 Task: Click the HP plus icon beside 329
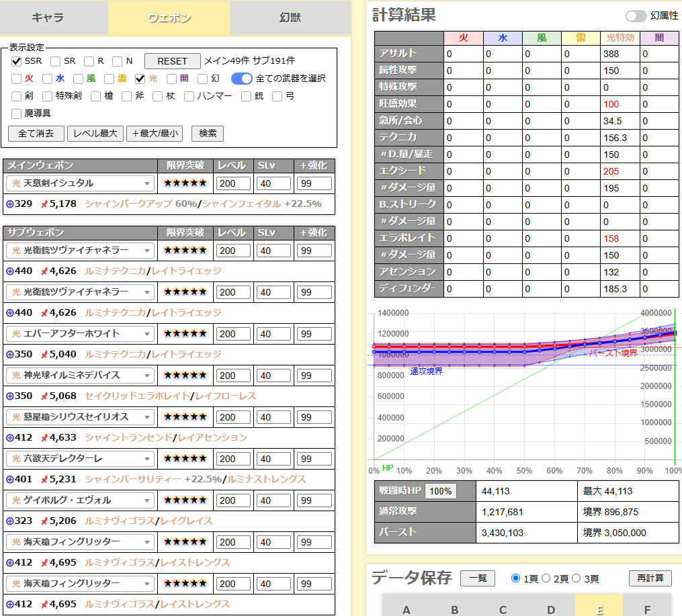pyautogui.click(x=9, y=204)
